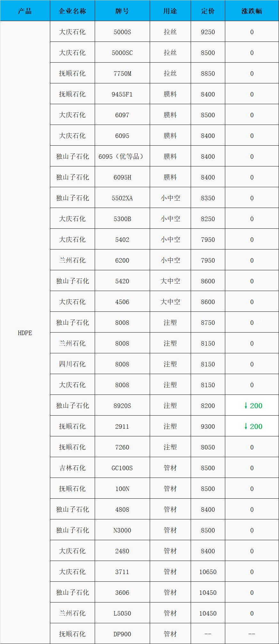Click the 9455F1 grade cell

[x=122, y=94]
